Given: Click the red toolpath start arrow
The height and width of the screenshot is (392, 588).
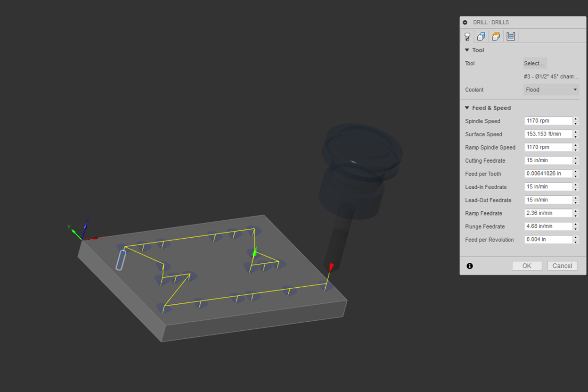Looking at the screenshot, I should (331, 267).
